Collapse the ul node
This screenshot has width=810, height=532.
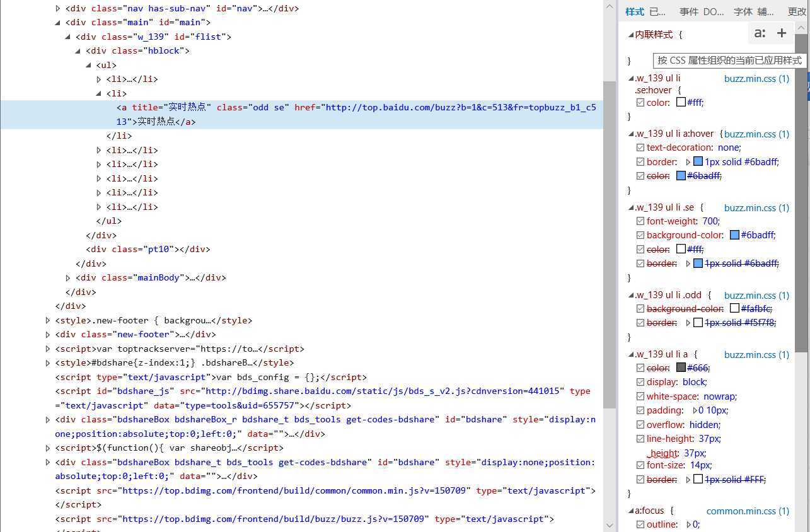tap(89, 65)
